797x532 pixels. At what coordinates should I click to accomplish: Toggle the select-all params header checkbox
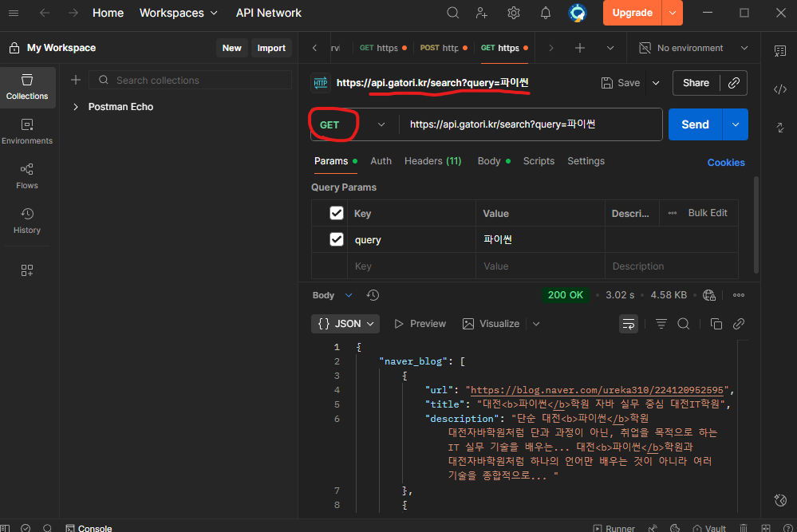pyautogui.click(x=337, y=213)
